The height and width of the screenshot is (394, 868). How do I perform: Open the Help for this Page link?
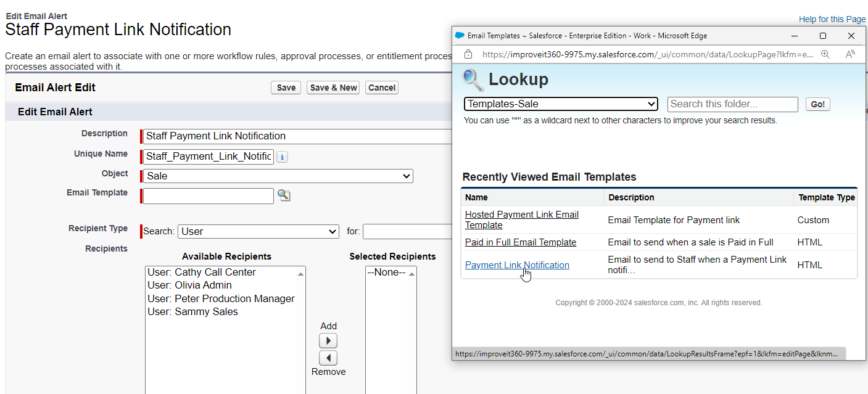pyautogui.click(x=832, y=19)
